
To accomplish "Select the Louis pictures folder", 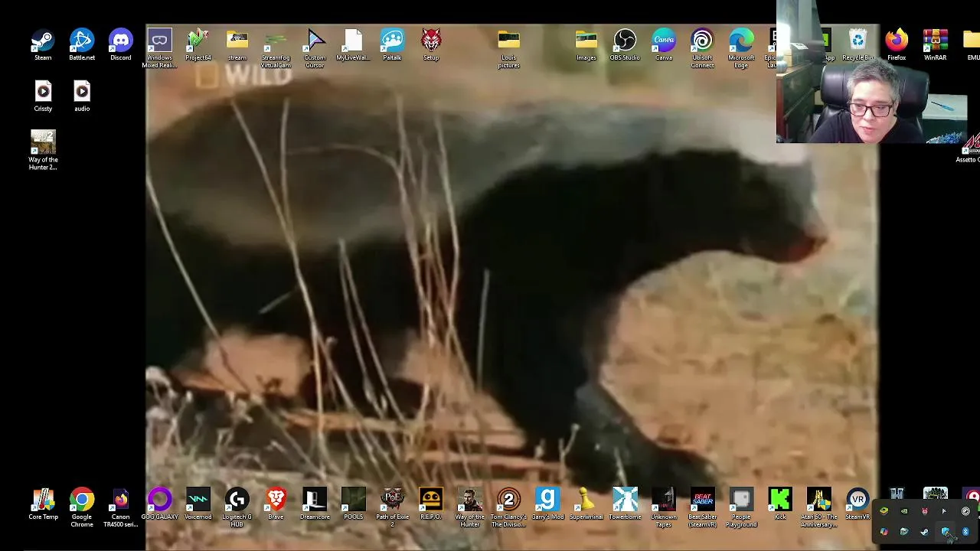I will (x=508, y=47).
